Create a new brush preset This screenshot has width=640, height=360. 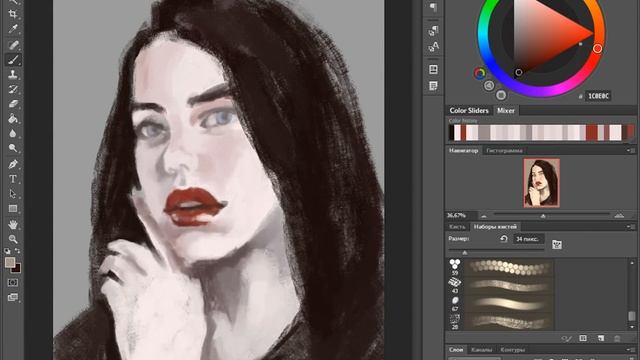pos(600,338)
